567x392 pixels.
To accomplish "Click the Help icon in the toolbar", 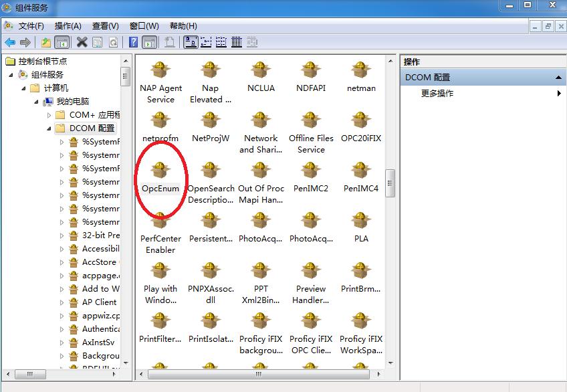I will point(134,41).
